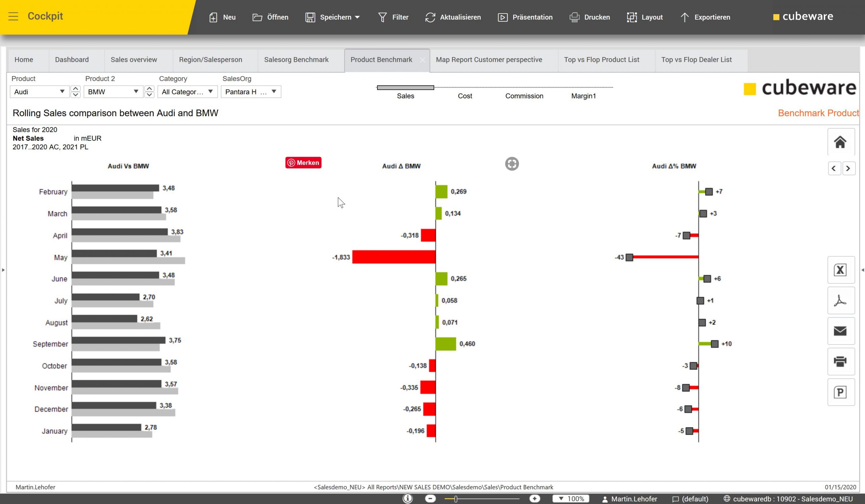This screenshot has width=865, height=504.
Task: Open the Category dropdown
Action: click(x=188, y=92)
